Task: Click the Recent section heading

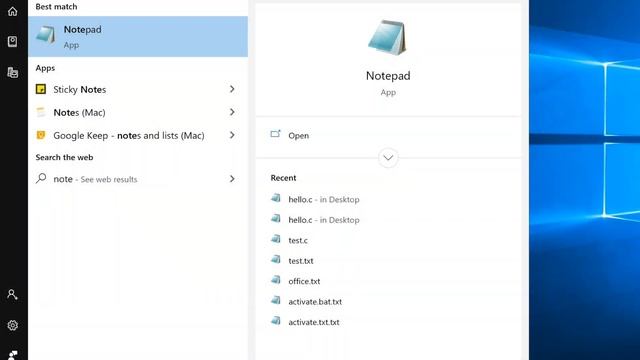Action: (283, 178)
